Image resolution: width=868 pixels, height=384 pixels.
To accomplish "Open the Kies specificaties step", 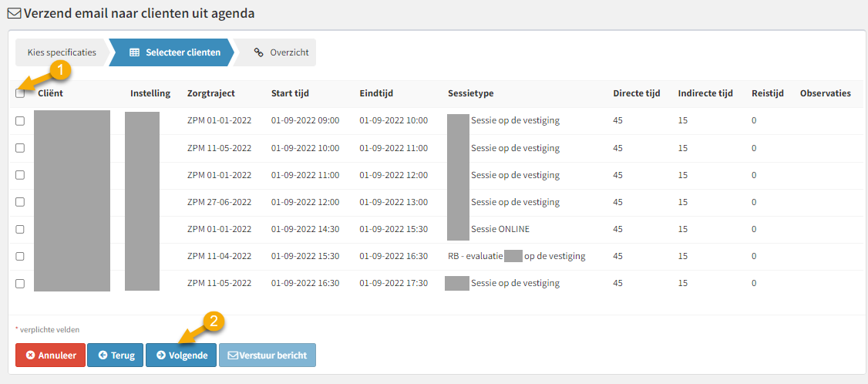I will point(62,52).
